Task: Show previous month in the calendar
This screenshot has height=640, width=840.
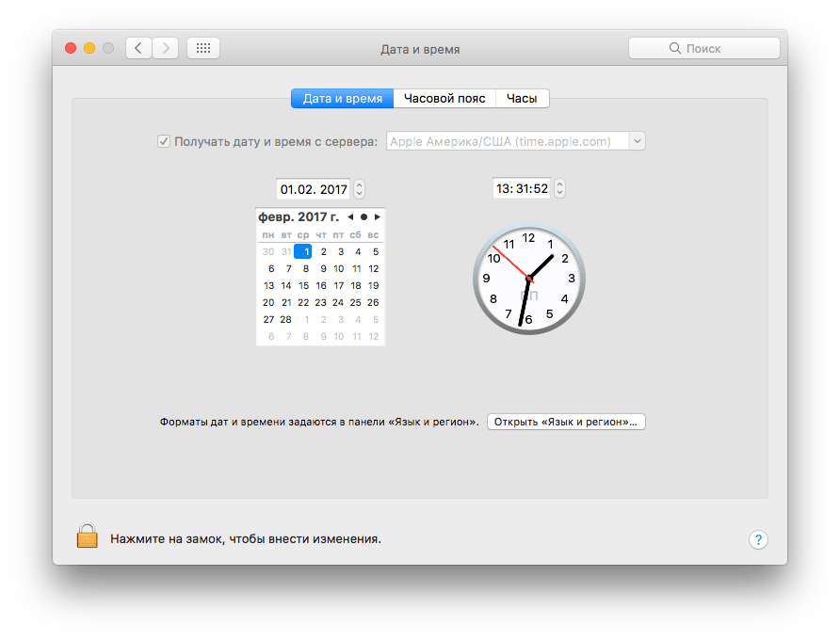Action: point(350,217)
